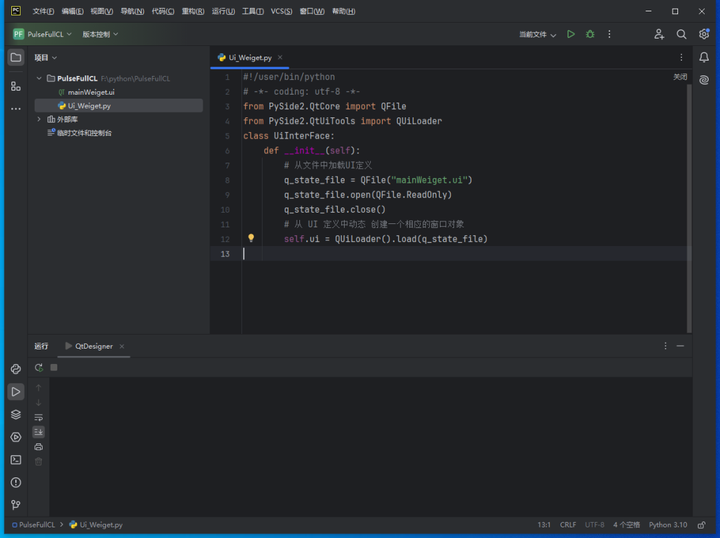Open the 导航(N) menu
The image size is (720, 538).
click(x=132, y=11)
